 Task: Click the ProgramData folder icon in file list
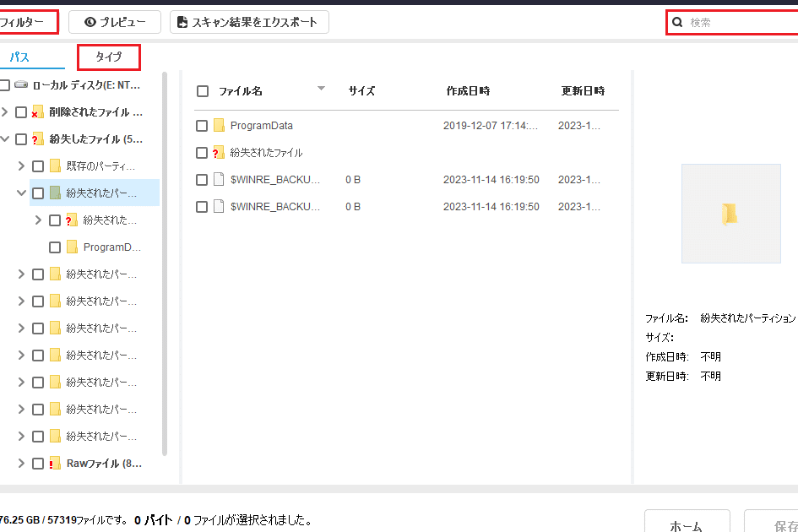(x=219, y=126)
